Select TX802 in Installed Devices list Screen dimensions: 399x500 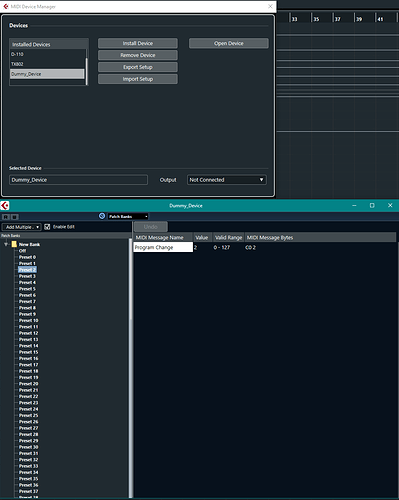point(47,64)
